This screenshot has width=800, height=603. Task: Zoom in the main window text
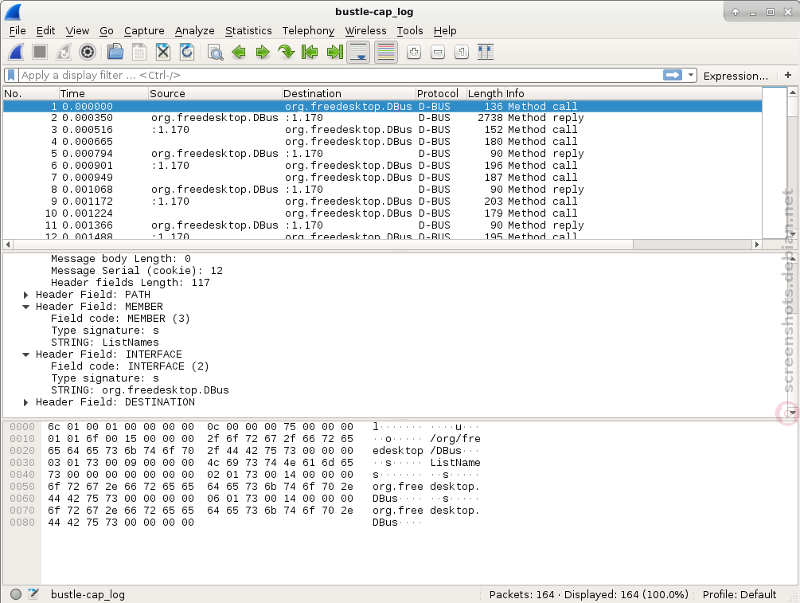click(x=414, y=52)
